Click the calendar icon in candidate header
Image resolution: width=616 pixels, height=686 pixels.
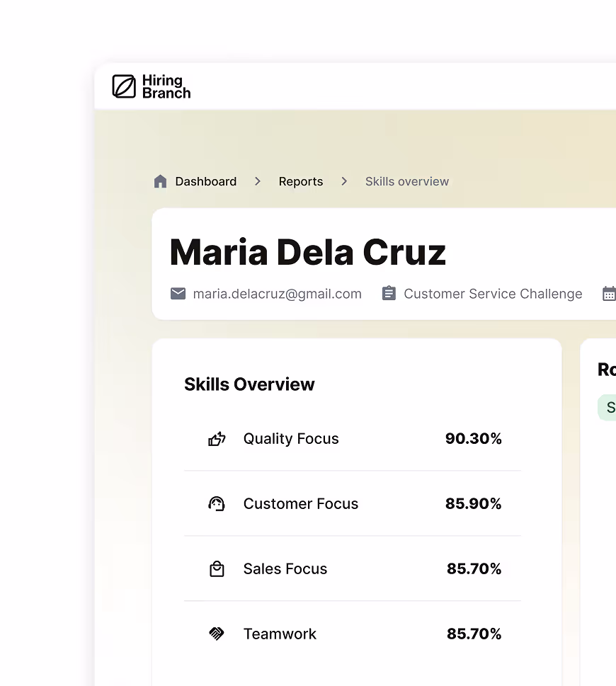pos(609,294)
